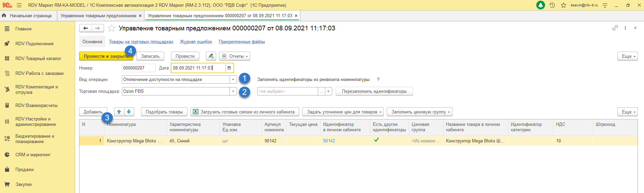Toggle Есть другие идентификаторы checkmark in row
644x193 pixels.
tap(376, 140)
